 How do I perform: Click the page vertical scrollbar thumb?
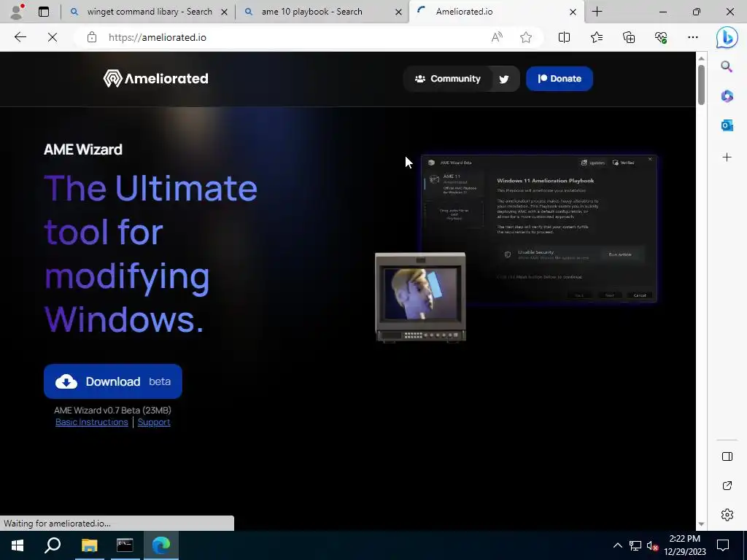[701, 84]
